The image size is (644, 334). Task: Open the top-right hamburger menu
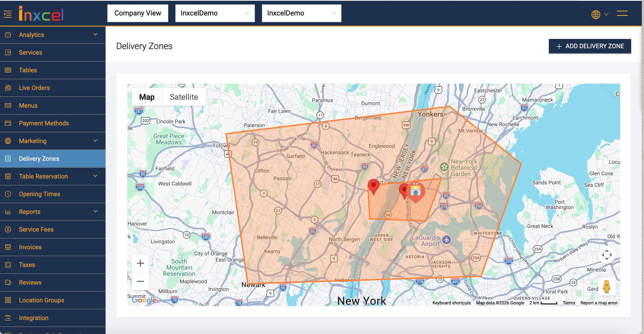click(x=622, y=13)
